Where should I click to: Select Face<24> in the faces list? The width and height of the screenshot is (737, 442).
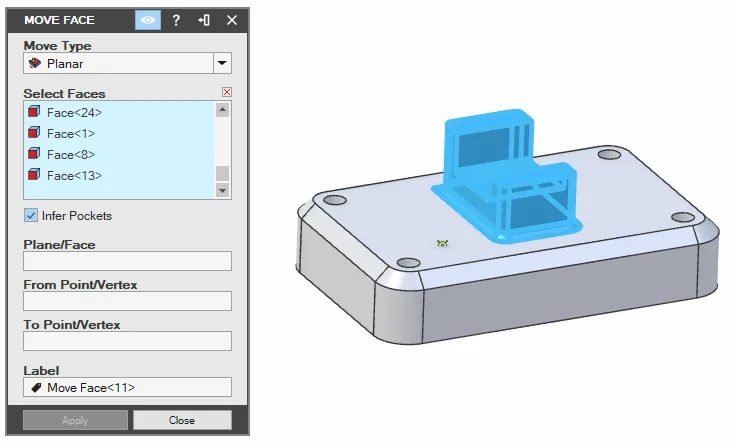click(74, 112)
